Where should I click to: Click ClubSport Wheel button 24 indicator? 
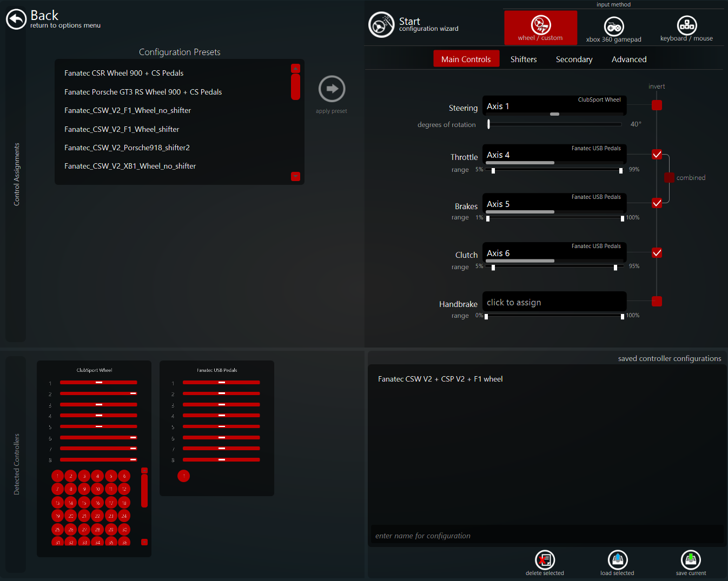pyautogui.click(x=124, y=516)
